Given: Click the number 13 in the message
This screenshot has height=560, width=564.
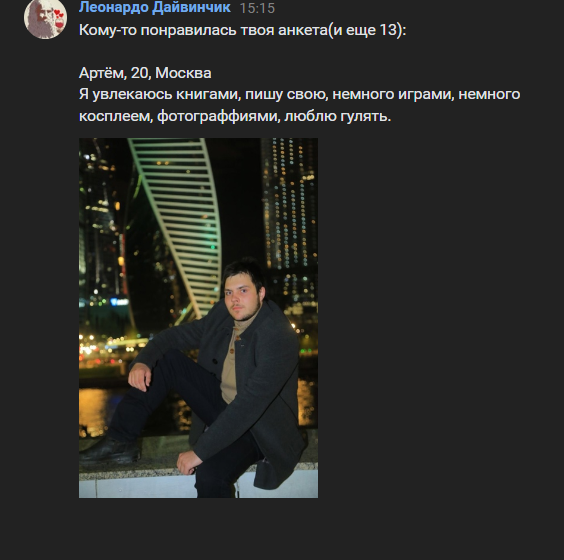Looking at the screenshot, I should pyautogui.click(x=388, y=30).
